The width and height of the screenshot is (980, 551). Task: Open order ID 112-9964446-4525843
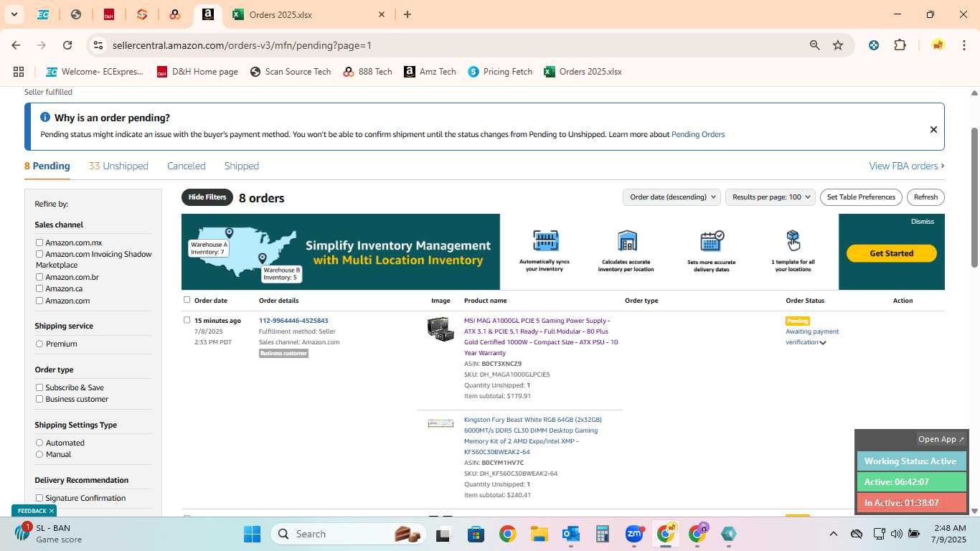point(293,321)
